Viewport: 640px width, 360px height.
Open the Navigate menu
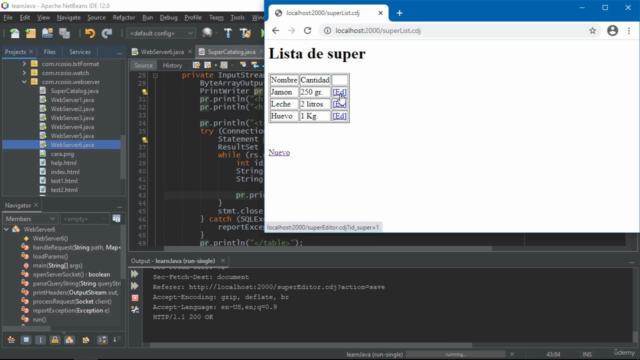click(x=69, y=18)
